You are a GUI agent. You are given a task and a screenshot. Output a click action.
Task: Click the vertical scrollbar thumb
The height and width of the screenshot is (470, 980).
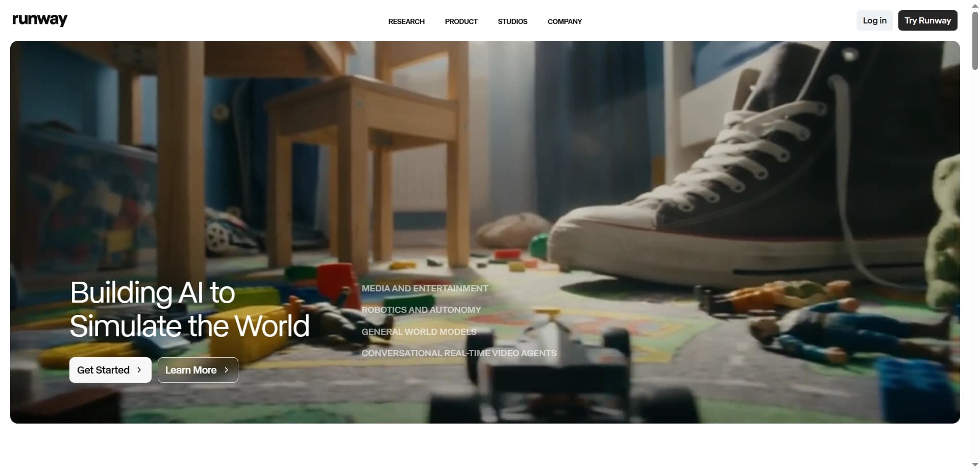[x=975, y=41]
